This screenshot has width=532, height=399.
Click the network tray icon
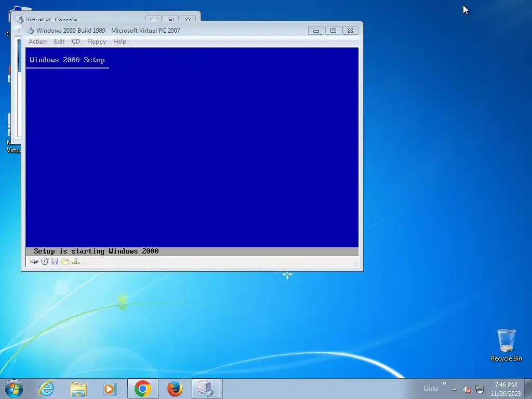click(x=480, y=389)
